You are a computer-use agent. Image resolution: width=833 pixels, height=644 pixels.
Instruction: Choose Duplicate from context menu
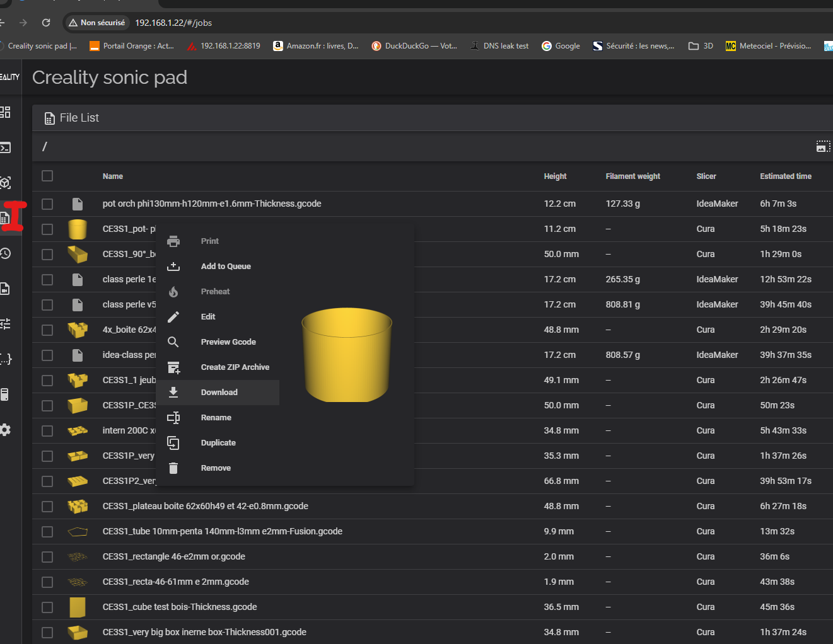click(218, 443)
